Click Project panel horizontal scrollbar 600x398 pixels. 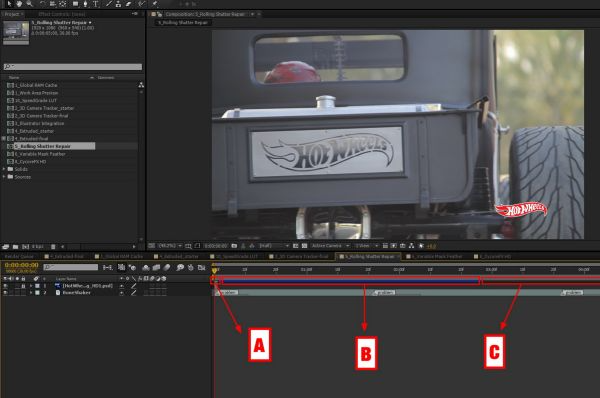(x=97, y=247)
